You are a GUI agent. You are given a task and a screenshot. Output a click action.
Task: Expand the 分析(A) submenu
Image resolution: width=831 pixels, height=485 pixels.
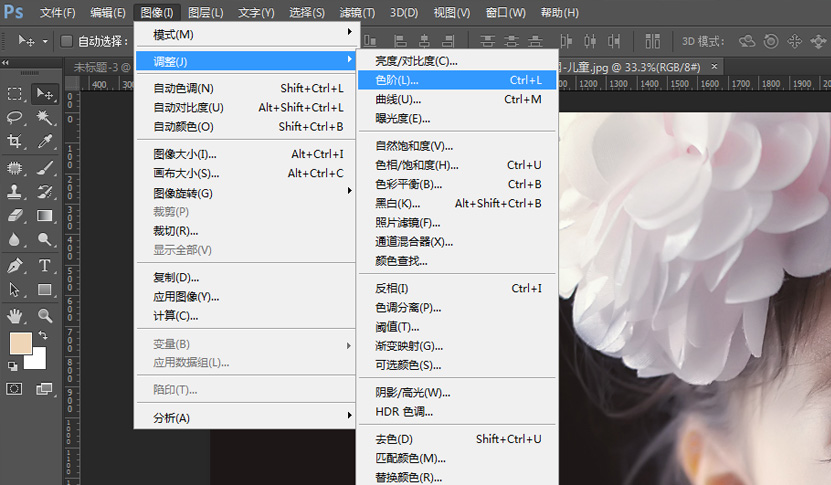point(246,418)
